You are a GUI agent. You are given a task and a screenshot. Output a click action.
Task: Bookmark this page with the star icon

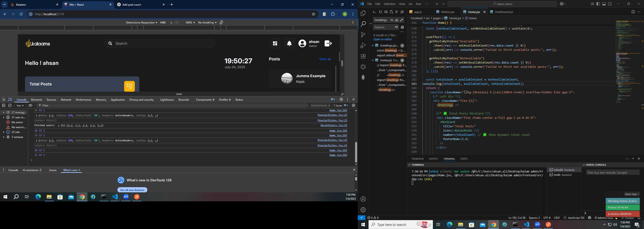(314, 14)
